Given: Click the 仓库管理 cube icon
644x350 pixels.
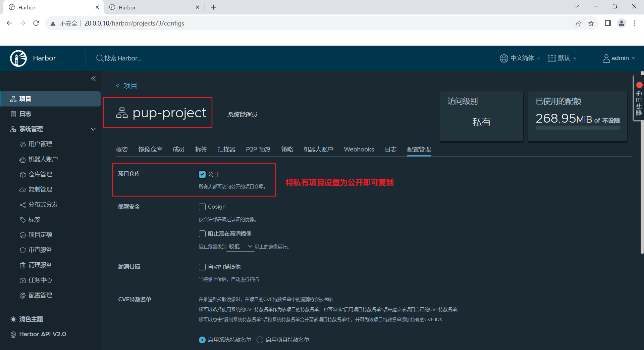Looking at the screenshot, I should (23, 174).
